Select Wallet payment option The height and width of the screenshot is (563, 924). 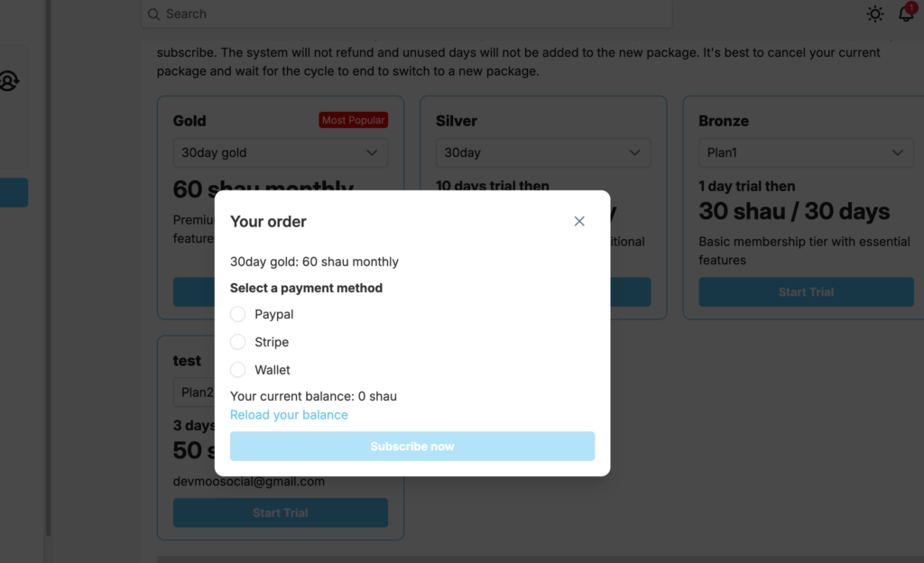tap(238, 370)
